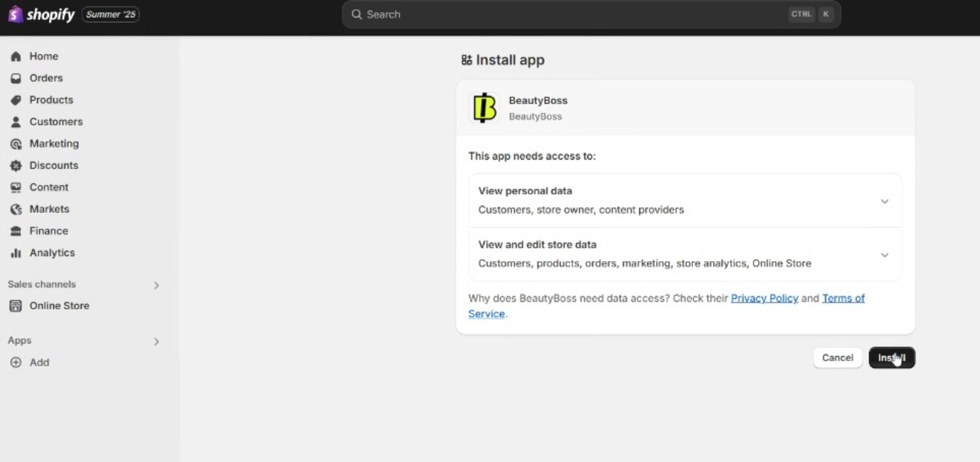Click the Analytics bar chart icon
The image size is (980, 462).
[16, 253]
